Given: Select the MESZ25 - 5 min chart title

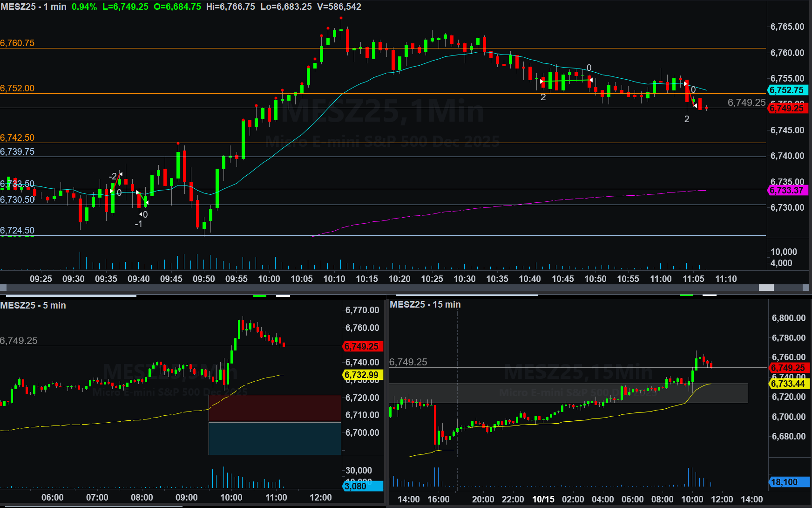Looking at the screenshot, I should pos(33,305).
